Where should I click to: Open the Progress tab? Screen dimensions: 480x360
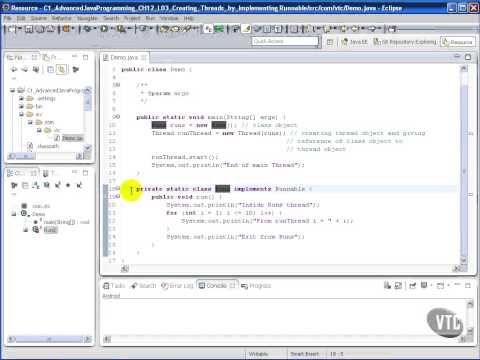(256, 286)
